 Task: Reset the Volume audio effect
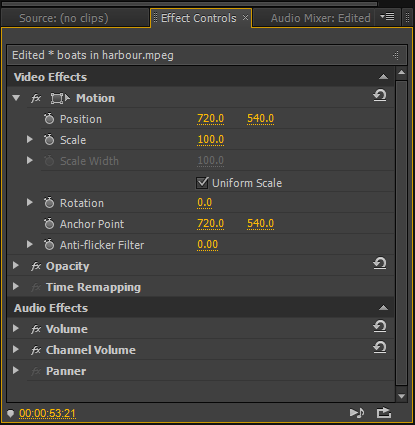pos(380,326)
